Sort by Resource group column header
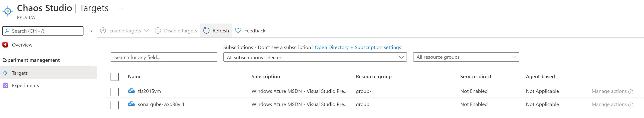 [x=374, y=76]
